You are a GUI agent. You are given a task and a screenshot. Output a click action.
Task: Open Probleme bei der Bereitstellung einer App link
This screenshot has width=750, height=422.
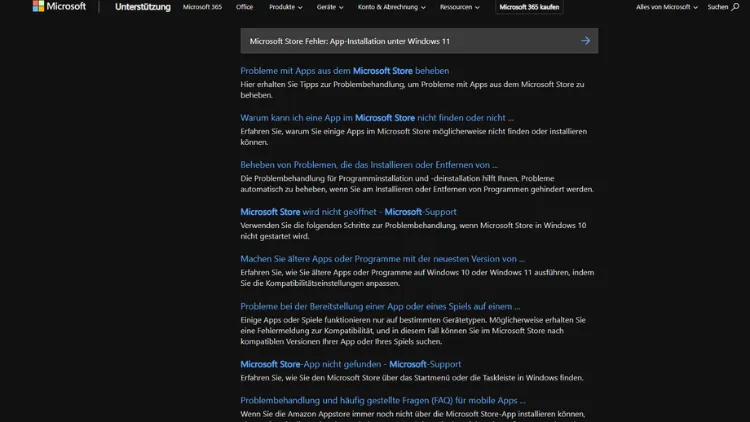(380, 306)
